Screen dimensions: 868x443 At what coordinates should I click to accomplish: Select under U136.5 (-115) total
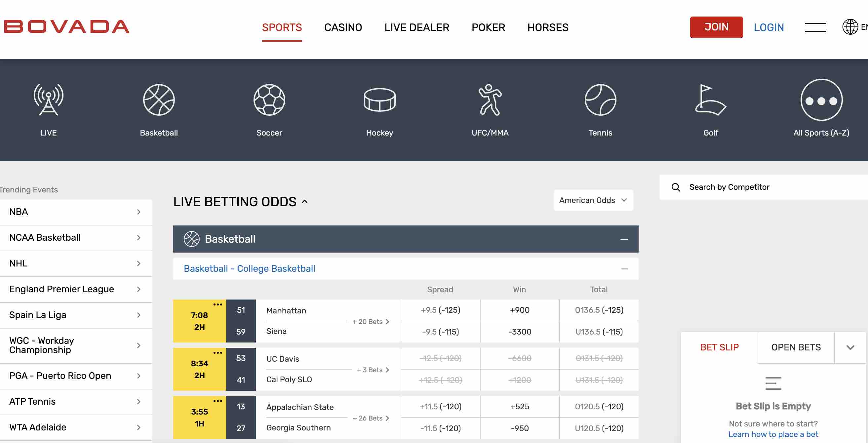click(x=599, y=332)
